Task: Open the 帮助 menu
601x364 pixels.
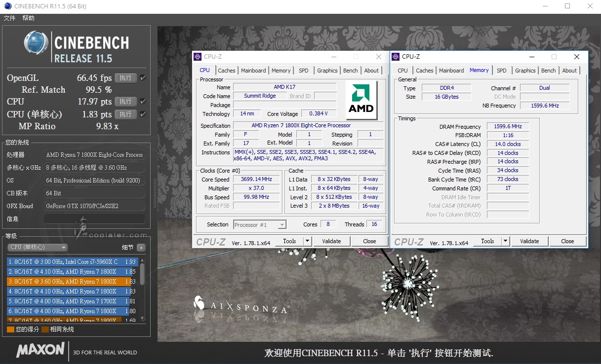Action: (x=29, y=18)
